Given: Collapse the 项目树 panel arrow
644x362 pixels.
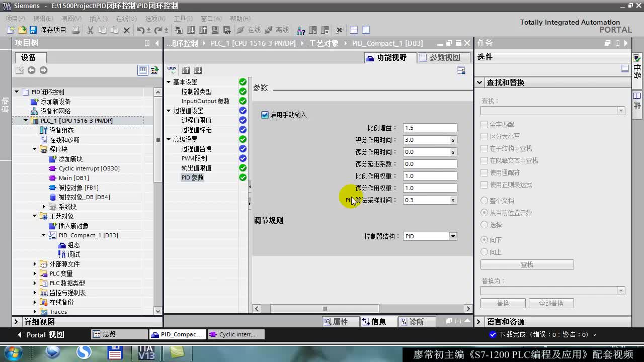Looking at the screenshot, I should click(x=157, y=43).
